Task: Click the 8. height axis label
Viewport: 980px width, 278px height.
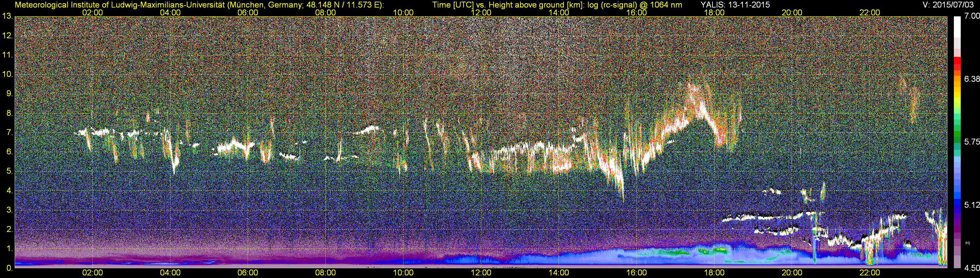Action: pos(9,113)
